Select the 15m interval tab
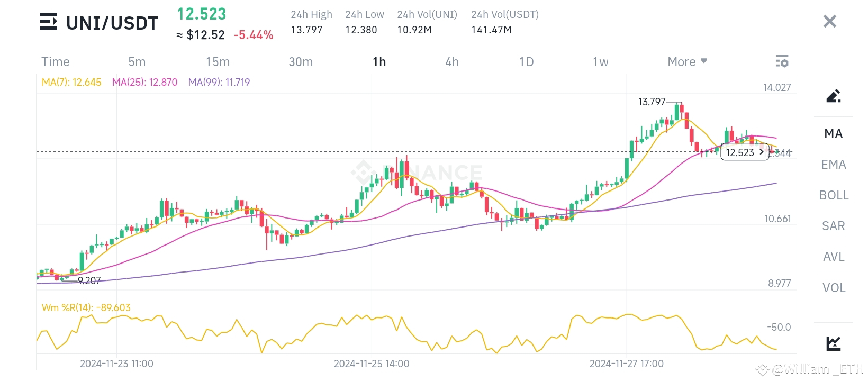The image size is (868, 381). [218, 61]
